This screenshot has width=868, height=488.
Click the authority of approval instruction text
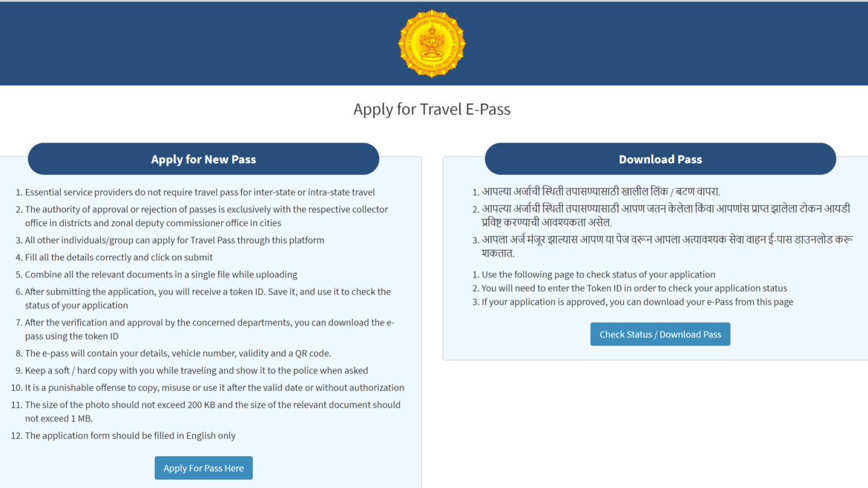click(x=206, y=216)
